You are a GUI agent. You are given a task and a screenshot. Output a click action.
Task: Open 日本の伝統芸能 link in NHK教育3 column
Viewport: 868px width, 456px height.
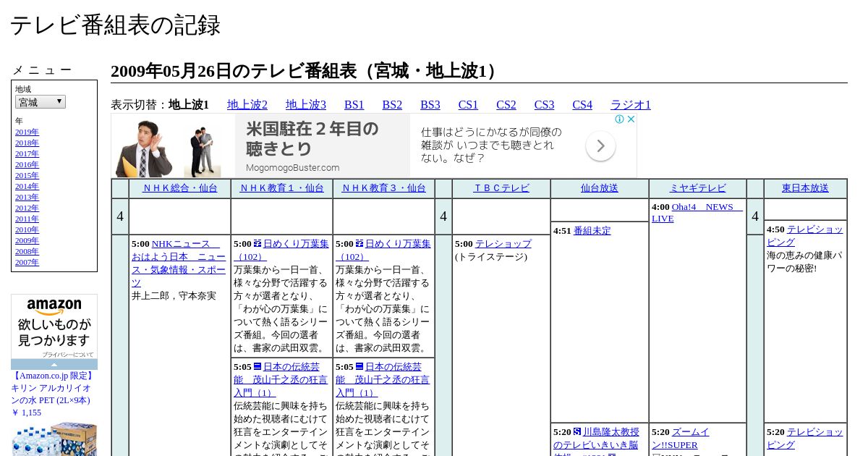click(382, 379)
